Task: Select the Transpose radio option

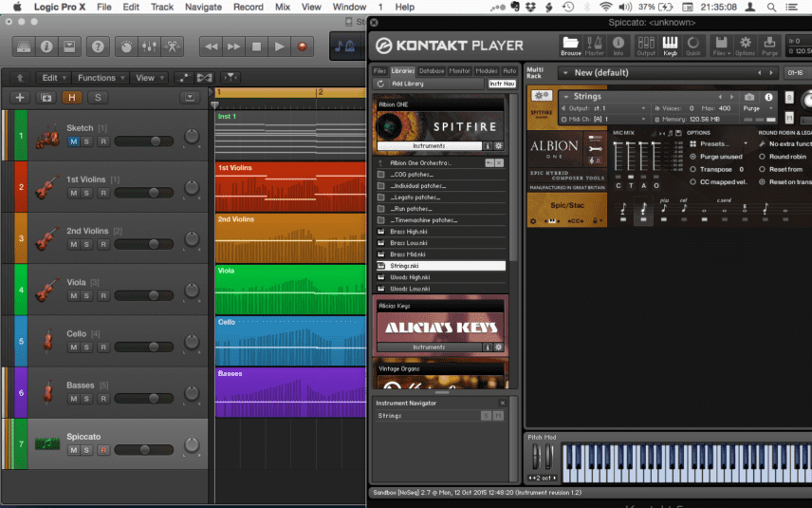Action: pyautogui.click(x=692, y=170)
